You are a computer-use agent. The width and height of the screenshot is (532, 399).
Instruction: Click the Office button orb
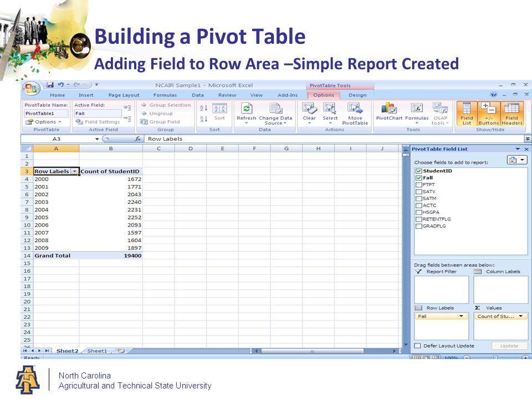pos(31,89)
